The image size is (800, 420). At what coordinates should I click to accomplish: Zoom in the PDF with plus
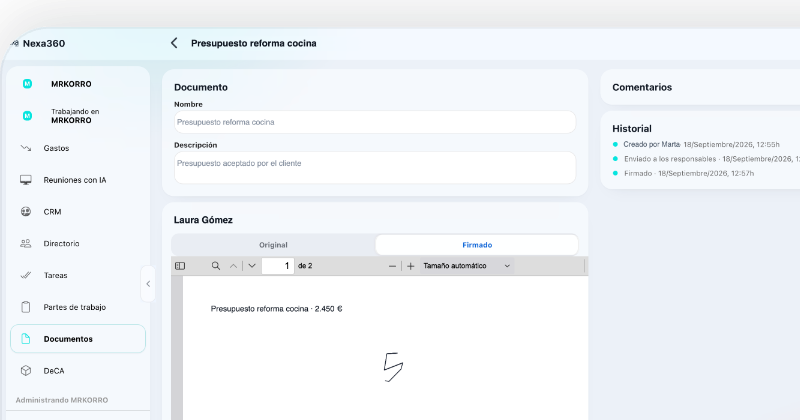[x=411, y=266]
